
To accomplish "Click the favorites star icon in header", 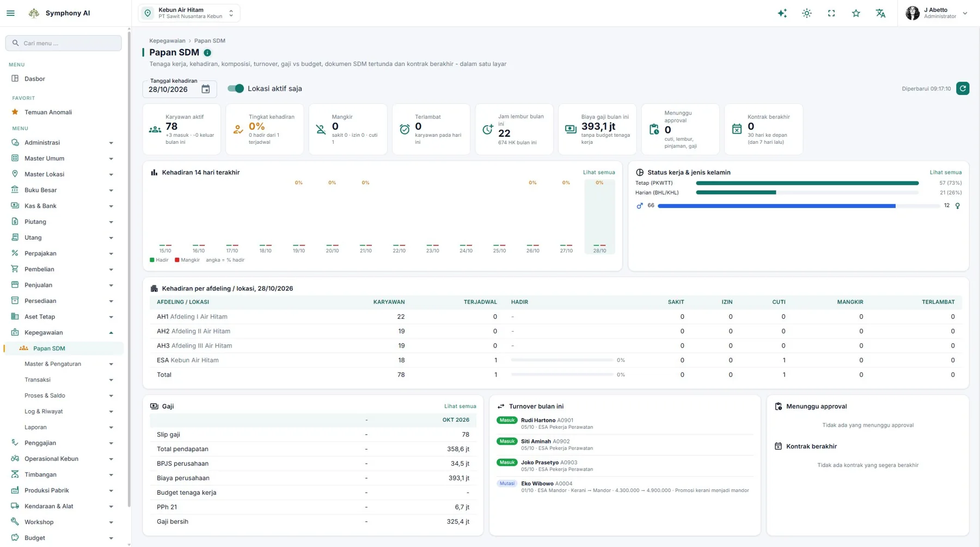I will 856,13.
